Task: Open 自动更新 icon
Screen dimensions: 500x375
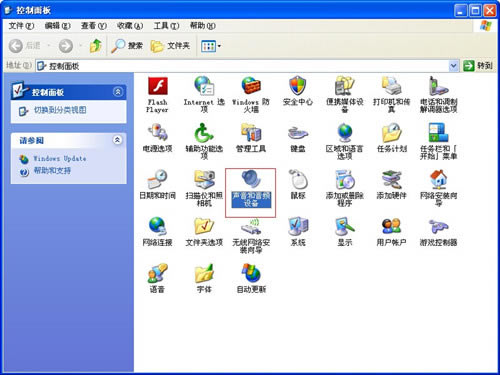Action: [x=251, y=273]
